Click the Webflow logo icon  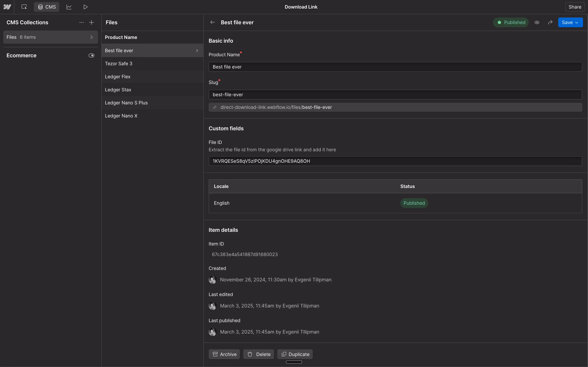pos(7,7)
